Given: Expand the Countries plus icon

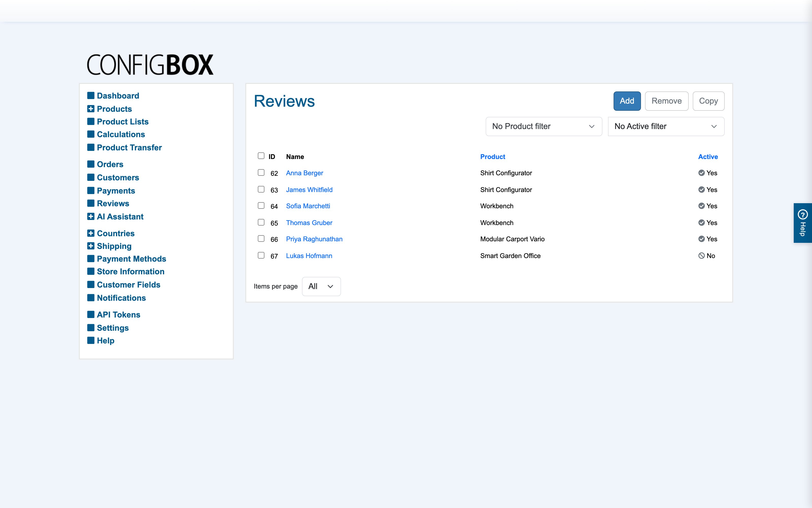Looking at the screenshot, I should click(x=91, y=233).
